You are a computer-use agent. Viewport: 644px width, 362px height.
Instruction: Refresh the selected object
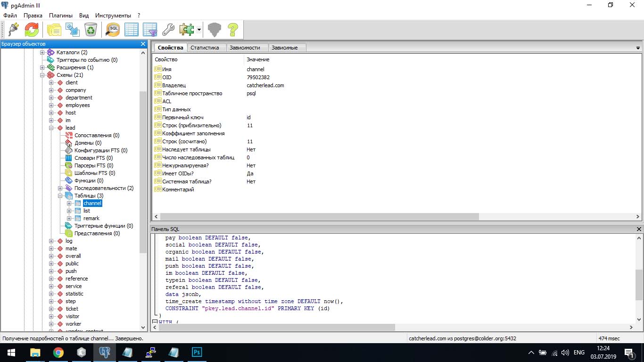[x=32, y=30]
